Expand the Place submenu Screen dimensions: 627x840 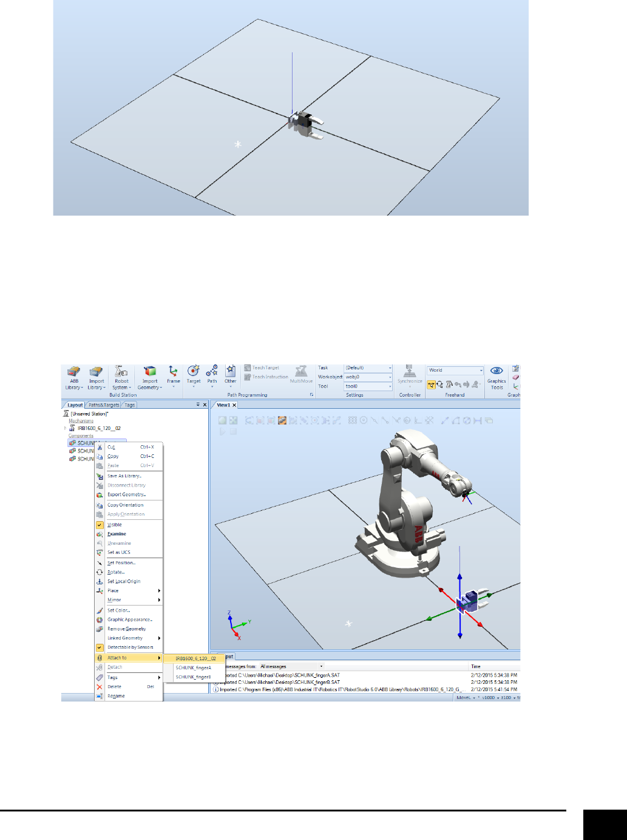click(x=129, y=590)
